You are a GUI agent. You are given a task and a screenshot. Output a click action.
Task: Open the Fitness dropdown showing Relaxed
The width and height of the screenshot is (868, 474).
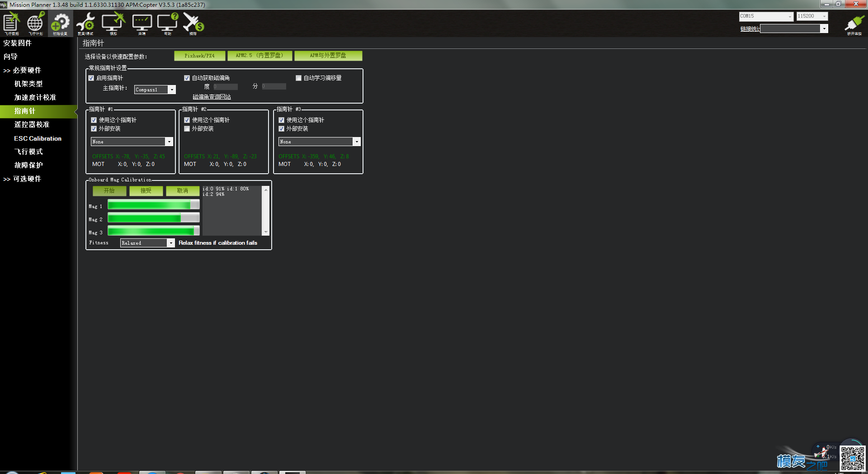[147, 243]
